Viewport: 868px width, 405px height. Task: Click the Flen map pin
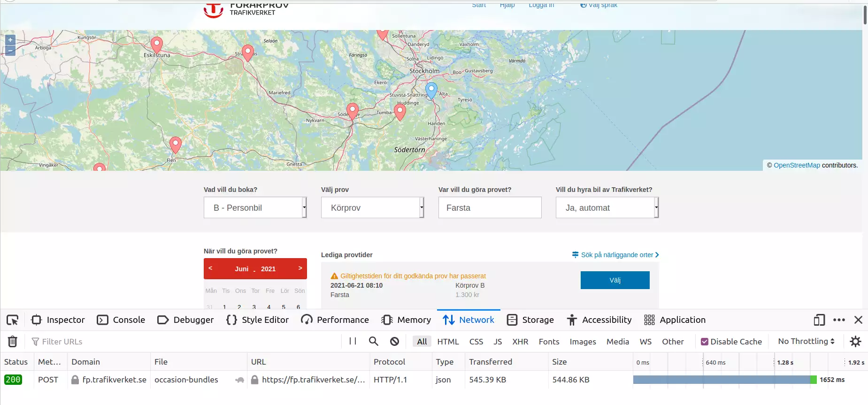[176, 145]
